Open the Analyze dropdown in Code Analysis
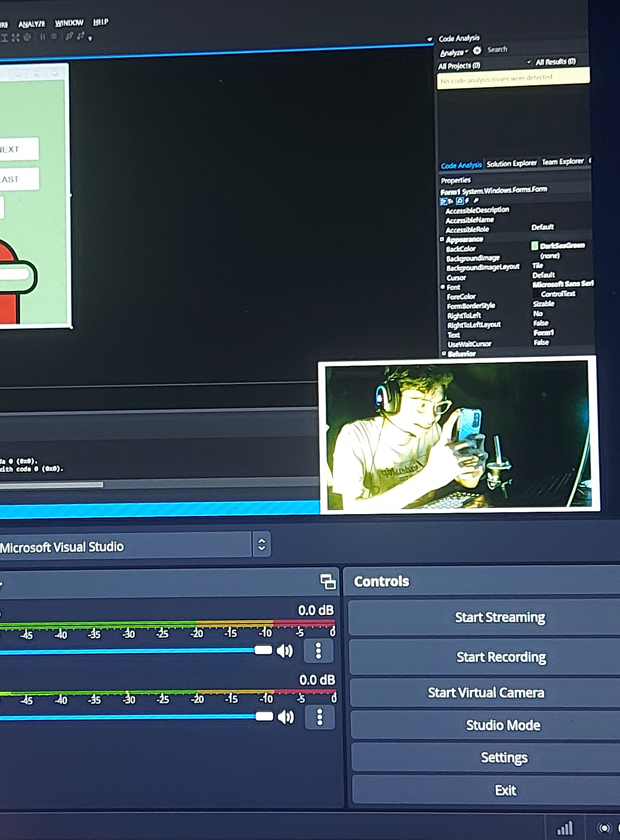Screen dimensions: 620x840 pyautogui.click(x=454, y=53)
